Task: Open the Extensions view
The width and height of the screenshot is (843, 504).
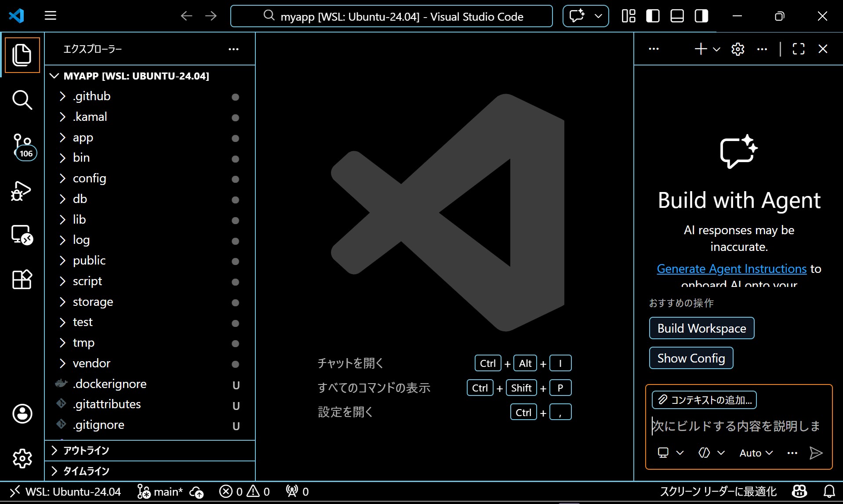Action: [22, 279]
